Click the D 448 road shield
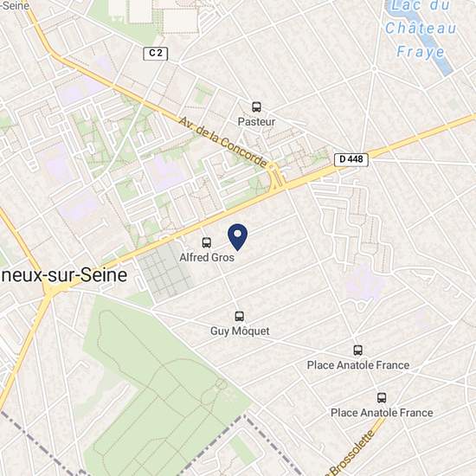Image resolution: width=476 pixels, height=476 pixels. pos(351,160)
